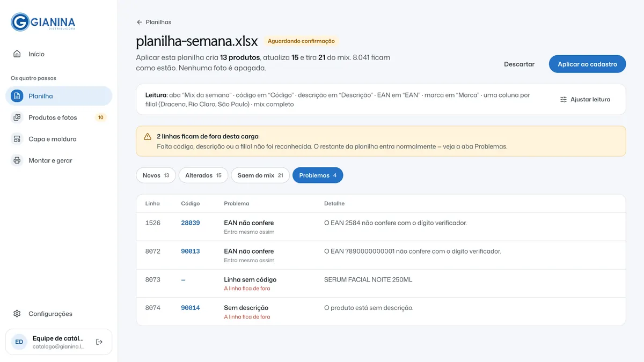Open product code 90014
Viewport: 644px width, 362px height.
pyautogui.click(x=191, y=308)
